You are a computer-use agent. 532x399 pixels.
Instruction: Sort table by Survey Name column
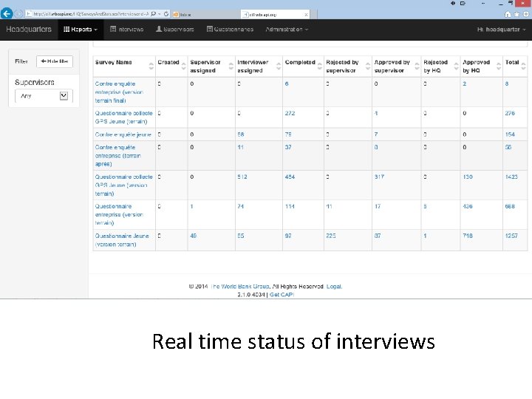tap(124, 66)
